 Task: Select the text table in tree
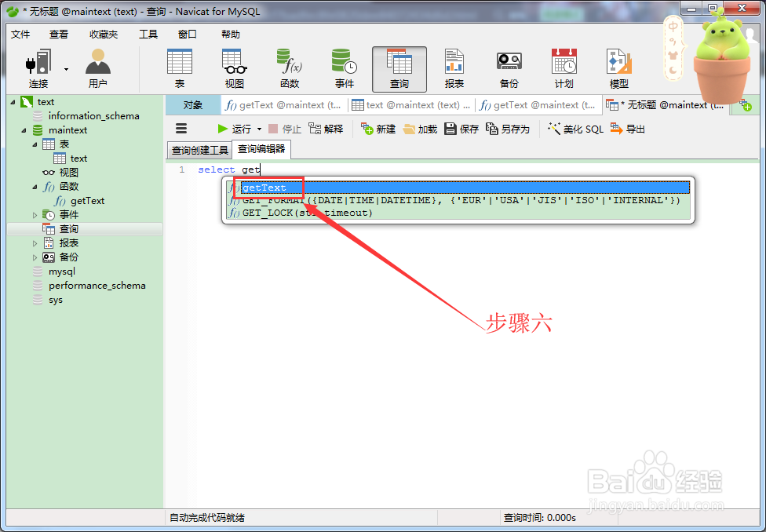pos(78,159)
